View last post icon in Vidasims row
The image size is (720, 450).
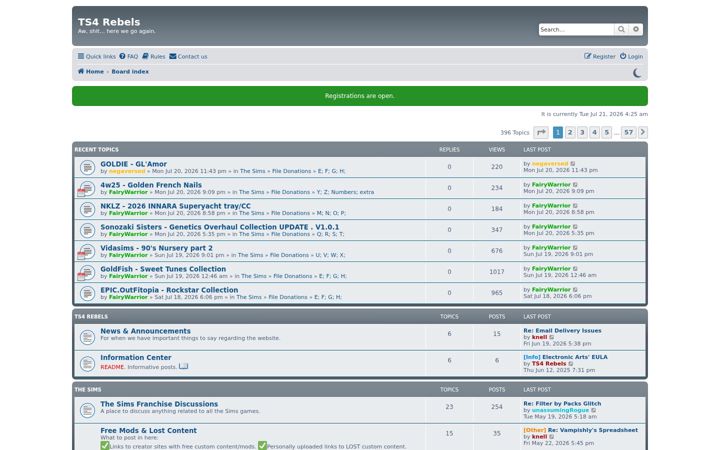tap(575, 248)
